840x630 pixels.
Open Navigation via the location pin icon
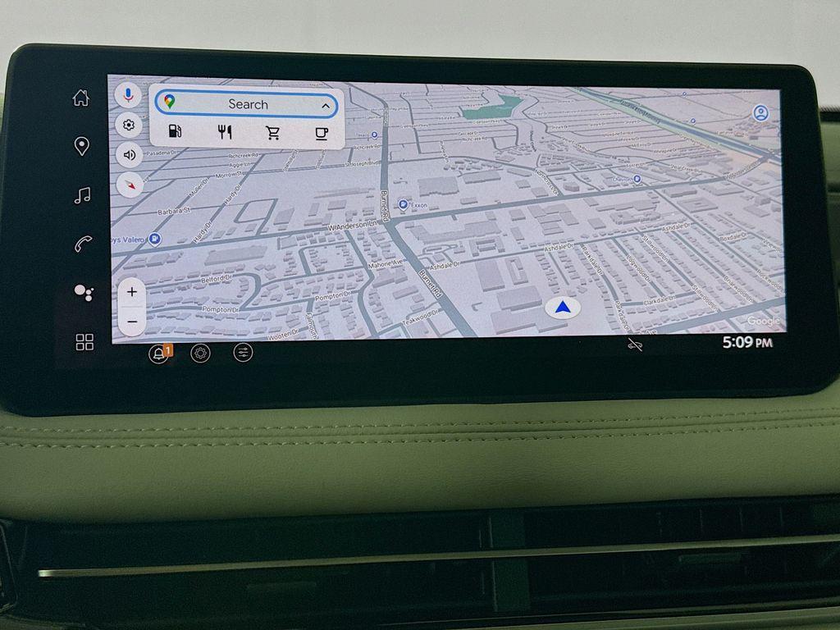pyautogui.click(x=81, y=147)
